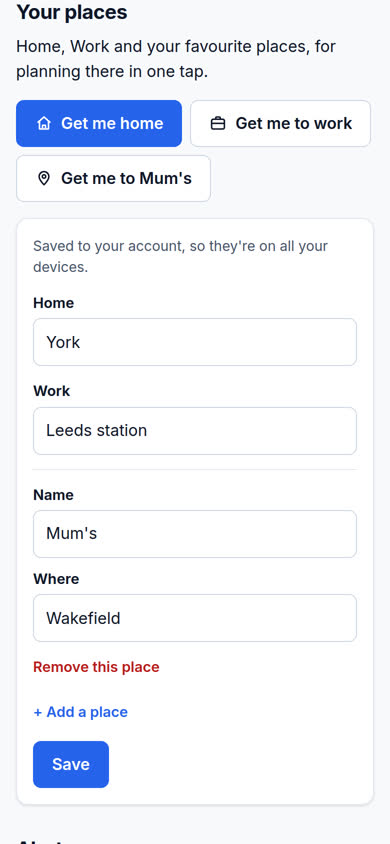Viewport: 390px width, 844px height.
Task: Click the briefcase icon on Get me to work
Action: tap(217, 124)
